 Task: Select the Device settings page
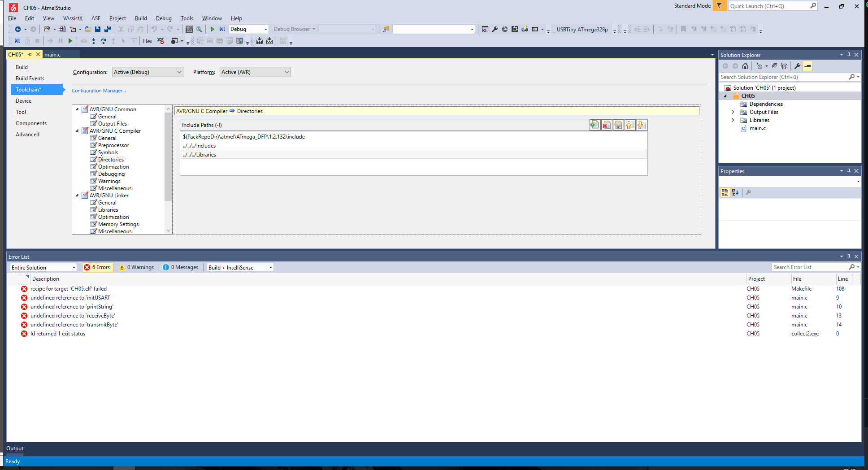pos(24,101)
